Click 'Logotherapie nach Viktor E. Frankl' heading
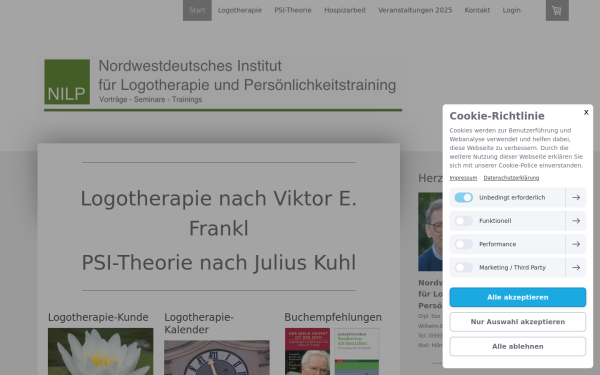This screenshot has width=600, height=375. click(218, 213)
